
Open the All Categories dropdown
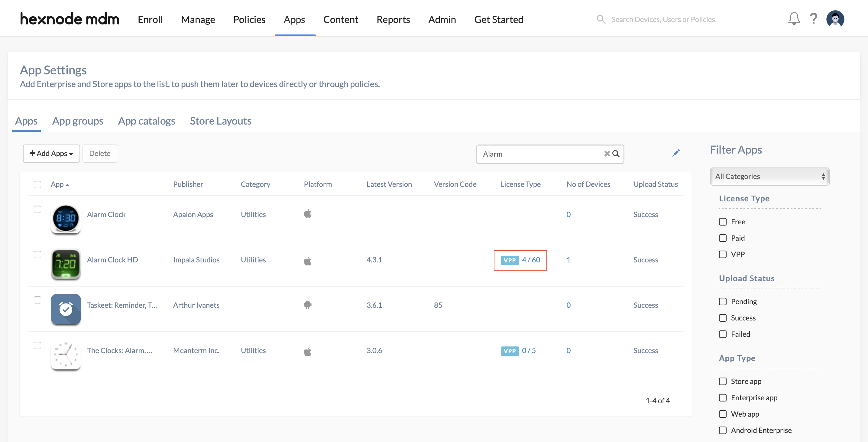[769, 176]
